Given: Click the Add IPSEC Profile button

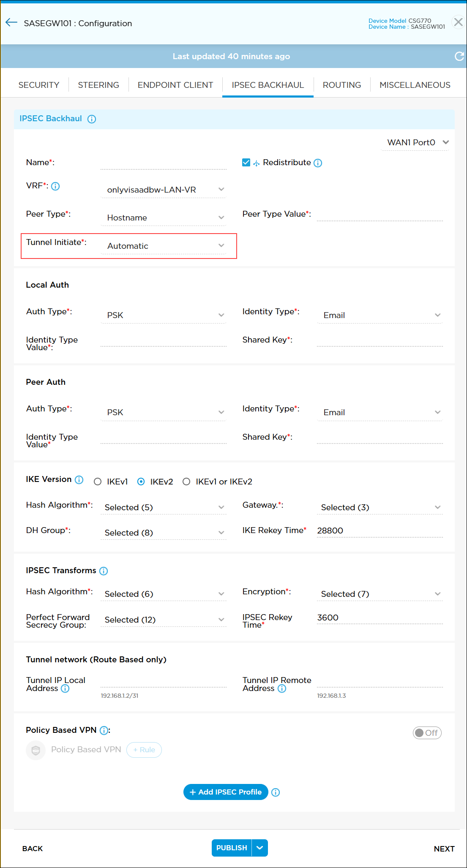Looking at the screenshot, I should [x=226, y=792].
